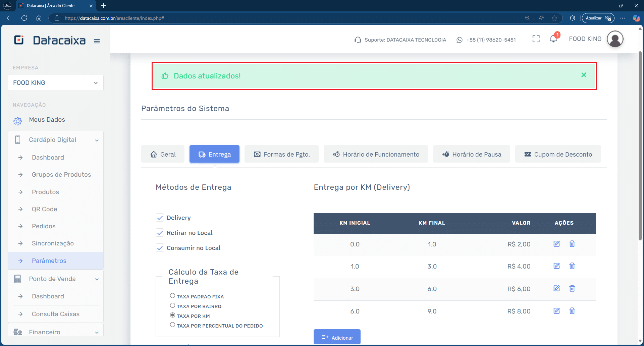The width and height of the screenshot is (644, 346).
Task: Delete the R$ 8,00 delivery range row
Action: point(572,311)
